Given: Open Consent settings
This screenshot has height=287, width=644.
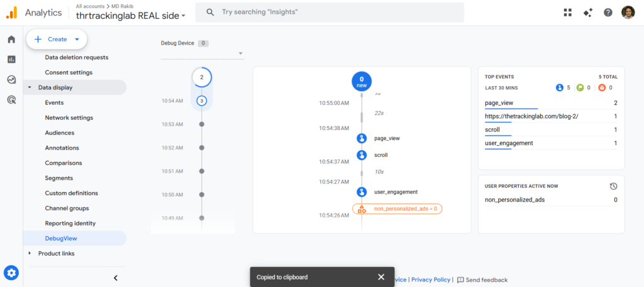Looking at the screenshot, I should (69, 73).
